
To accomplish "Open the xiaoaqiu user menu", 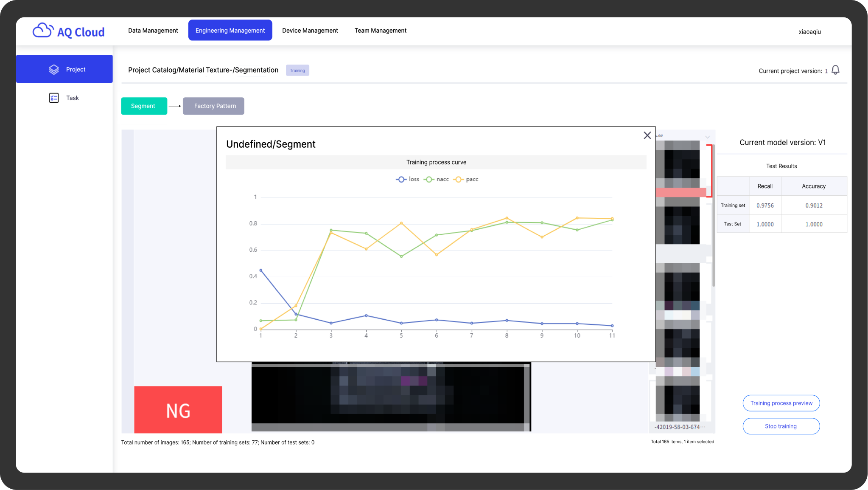I will click(809, 32).
